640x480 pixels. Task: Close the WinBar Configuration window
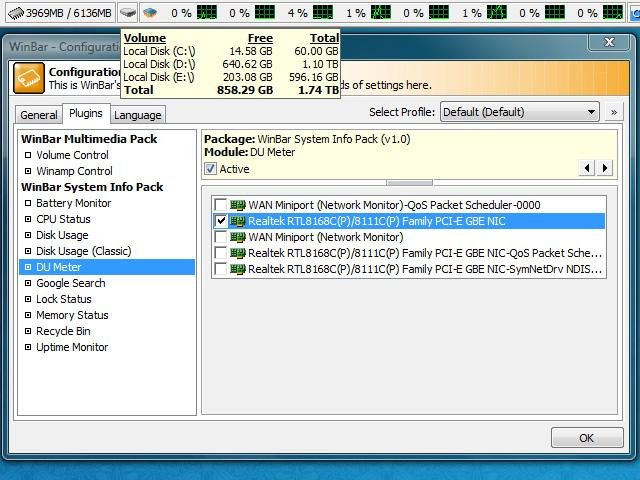tap(609, 42)
